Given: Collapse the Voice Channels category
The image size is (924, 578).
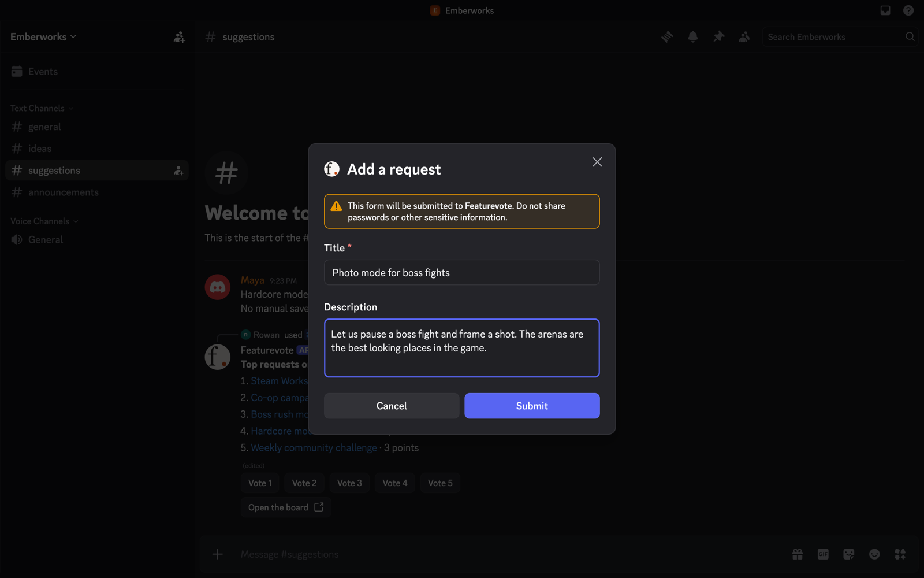Looking at the screenshot, I should (44, 221).
